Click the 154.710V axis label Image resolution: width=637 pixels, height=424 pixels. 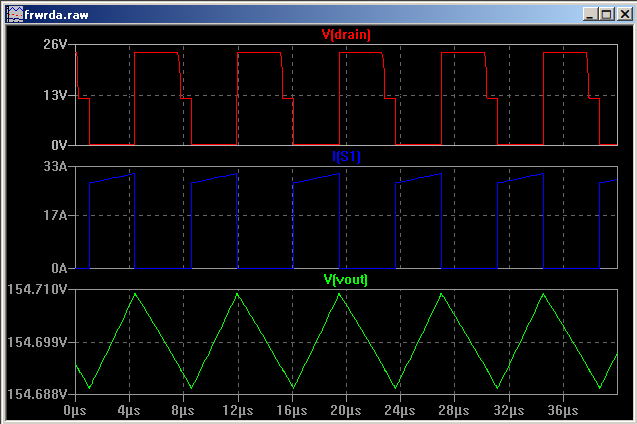click(x=37, y=290)
